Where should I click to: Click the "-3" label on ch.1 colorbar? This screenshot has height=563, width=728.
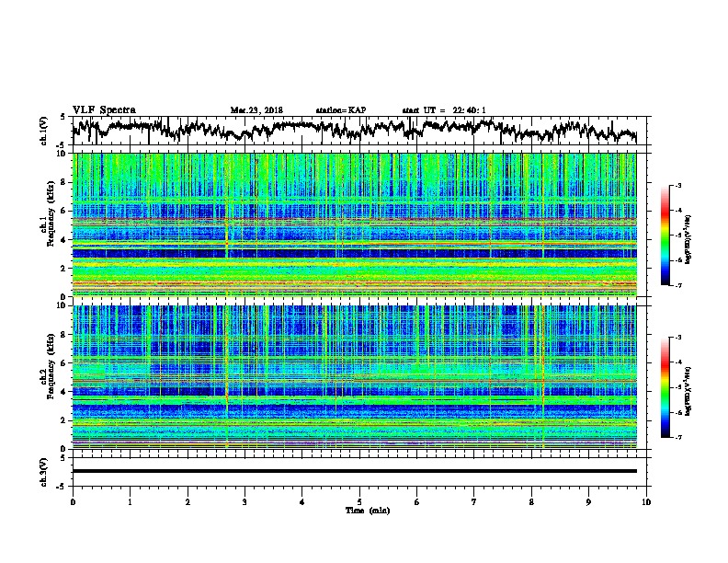678,185
